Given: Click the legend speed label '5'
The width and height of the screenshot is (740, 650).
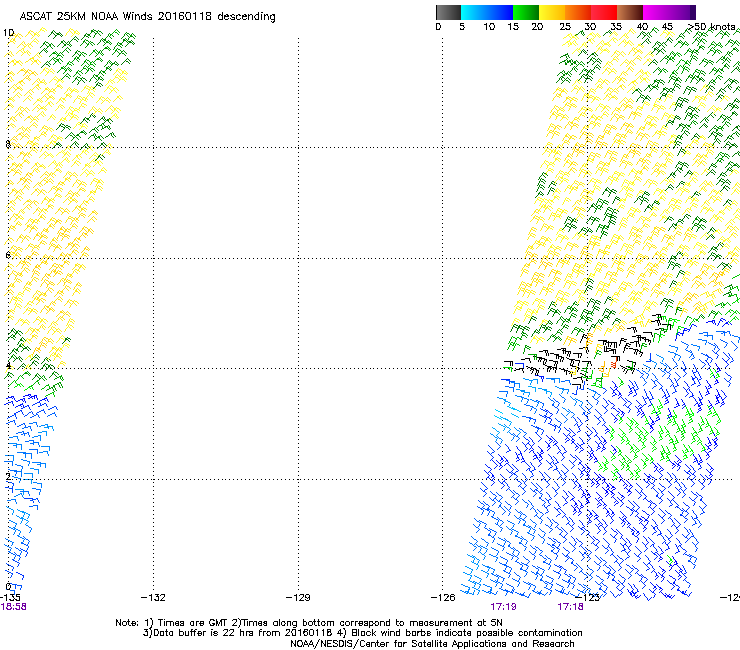Looking at the screenshot, I should pos(462,27).
